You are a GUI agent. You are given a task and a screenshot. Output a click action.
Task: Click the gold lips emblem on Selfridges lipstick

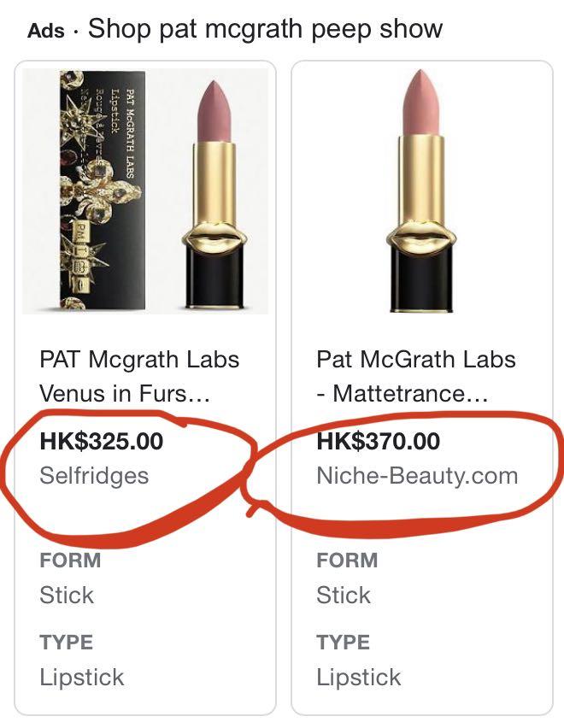click(x=214, y=236)
